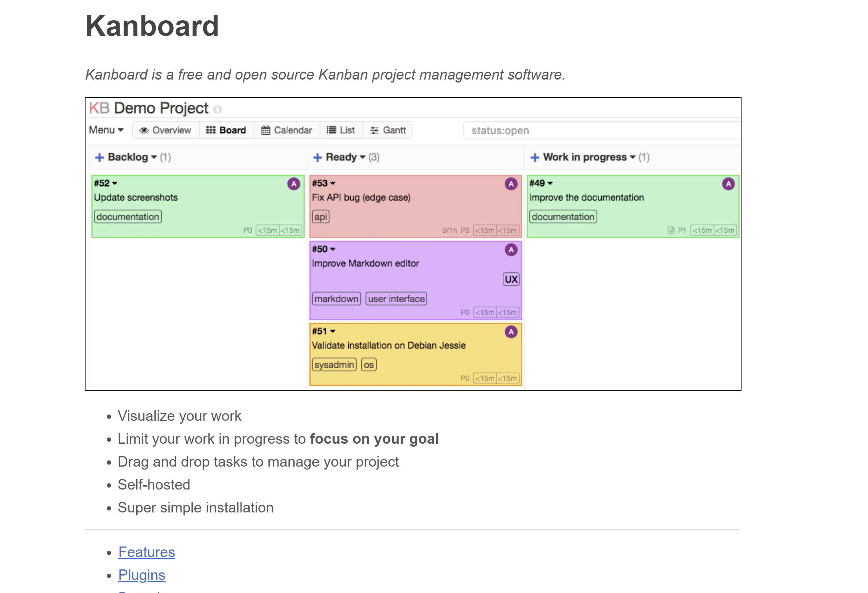Image resolution: width=868 pixels, height=593 pixels.
Task: Switch to the Calendar view
Action: pos(286,130)
